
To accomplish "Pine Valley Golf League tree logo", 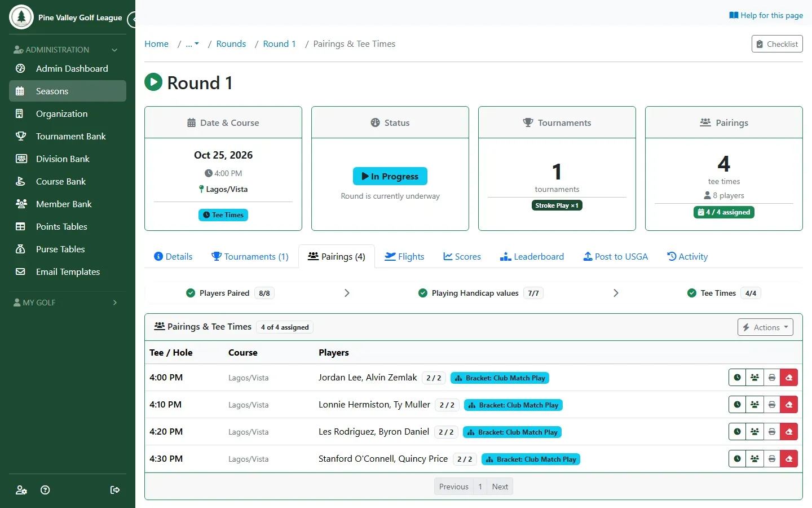I will (21, 17).
